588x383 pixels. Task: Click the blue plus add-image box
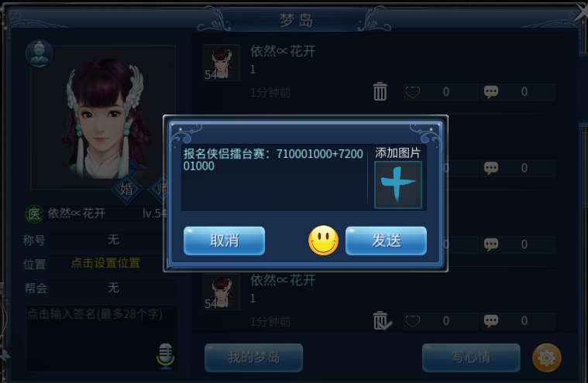[398, 185]
